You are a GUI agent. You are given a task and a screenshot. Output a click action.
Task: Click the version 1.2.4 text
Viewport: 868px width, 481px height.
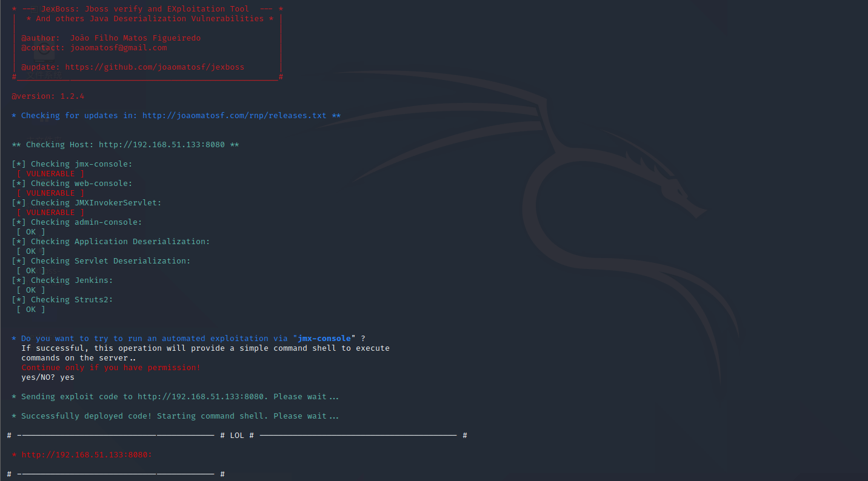(x=48, y=96)
